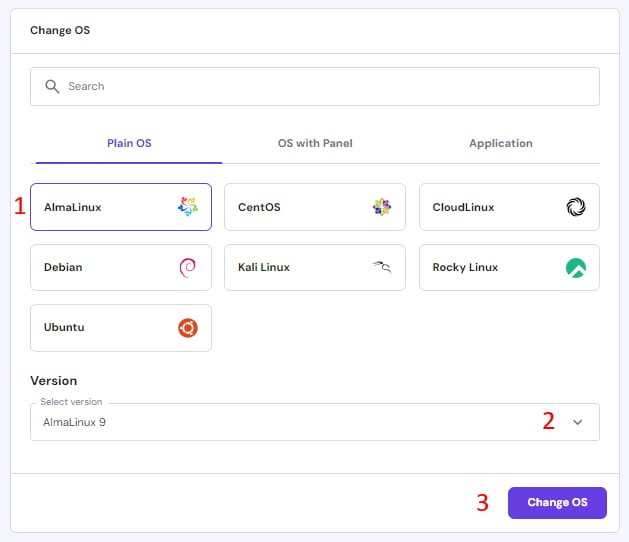Click the magnifying glass search icon
Screen dimensions: 629x542
click(52, 87)
